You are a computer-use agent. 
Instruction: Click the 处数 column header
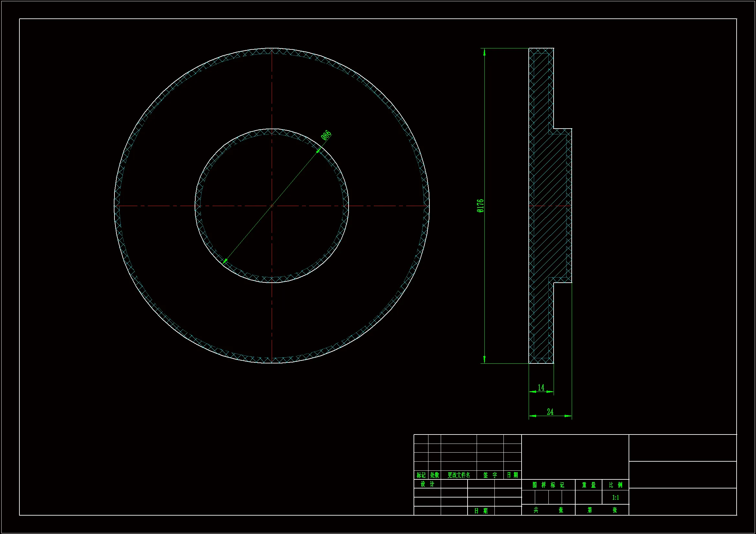coord(435,475)
